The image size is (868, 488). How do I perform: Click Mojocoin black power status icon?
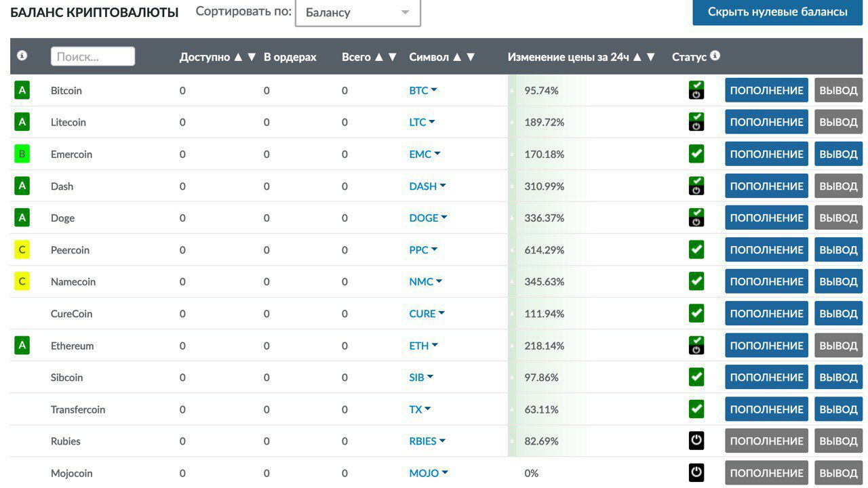(696, 472)
